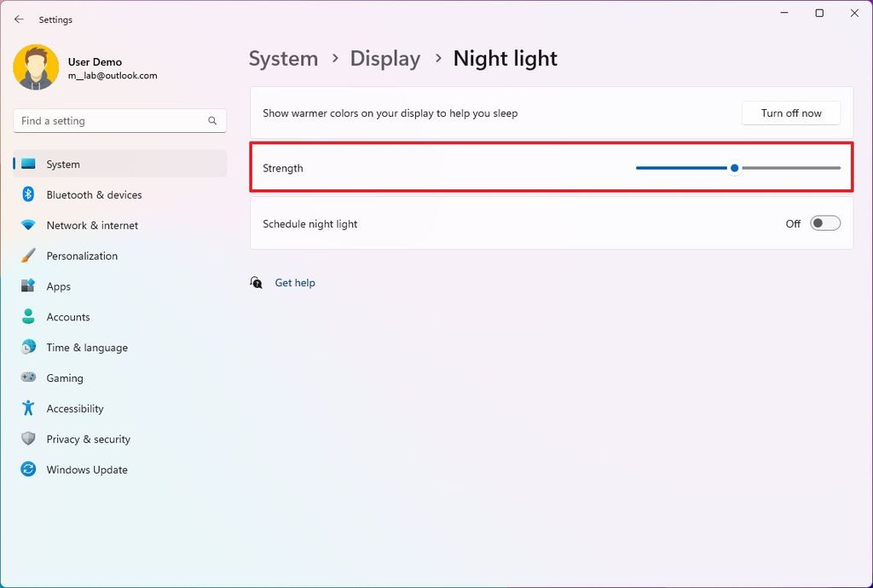Click the back arrow in Settings
Image resolution: width=873 pixels, height=588 pixels.
[x=19, y=19]
